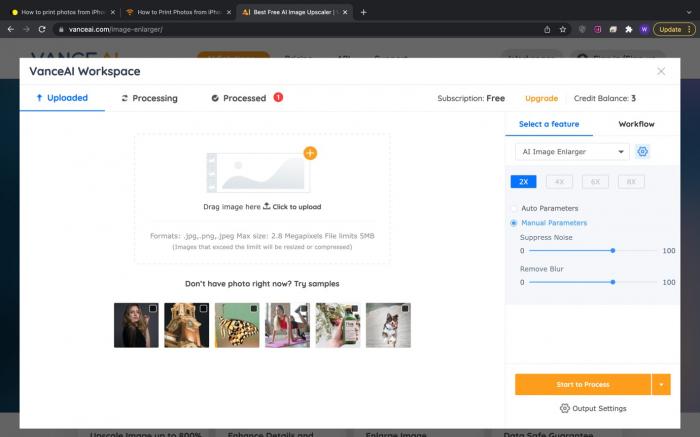Viewport: 700px width, 437px height.
Task: Click the shield extension icon
Action: point(582,29)
